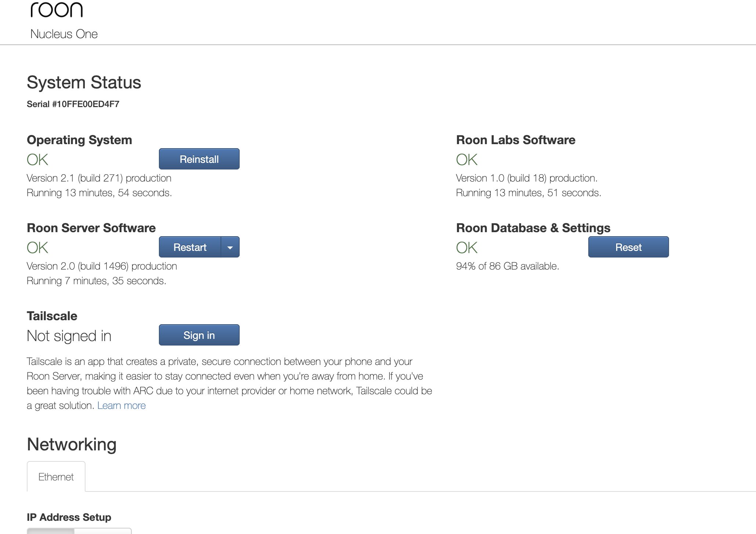
Task: Click the roon logo
Action: [57, 10]
